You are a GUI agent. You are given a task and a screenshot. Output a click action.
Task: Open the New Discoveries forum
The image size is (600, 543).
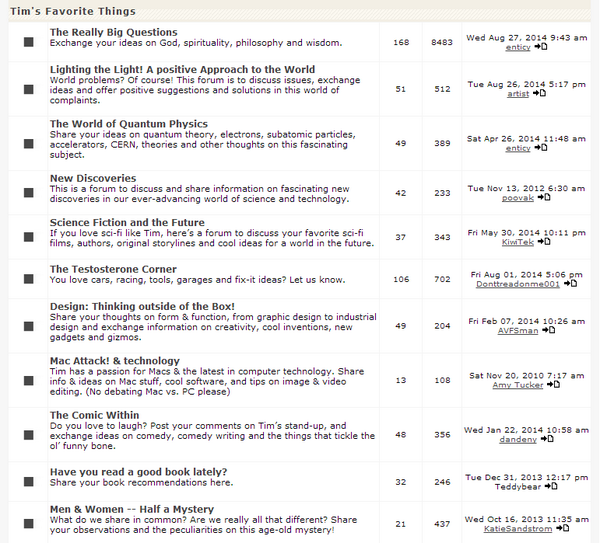93,178
